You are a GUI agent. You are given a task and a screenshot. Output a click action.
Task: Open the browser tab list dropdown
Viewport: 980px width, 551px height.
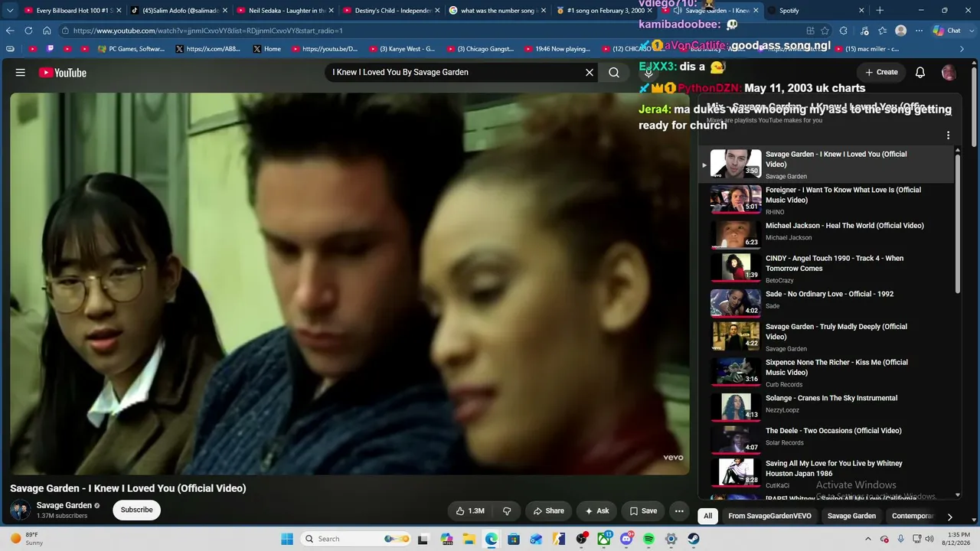10,11
